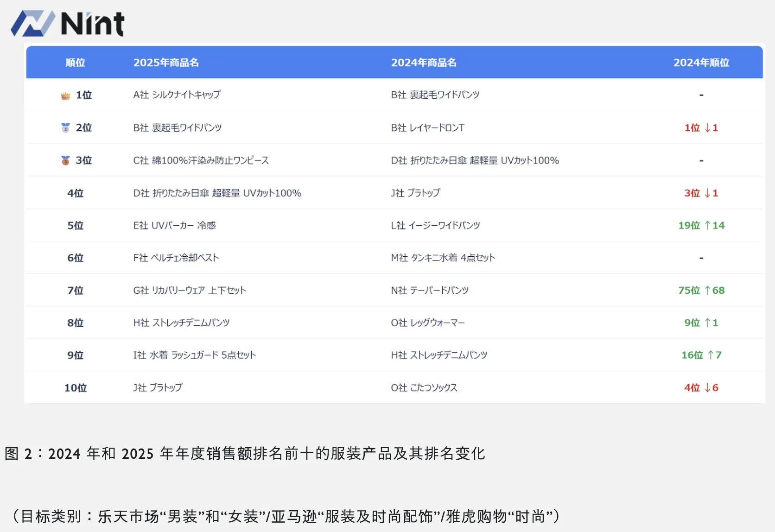
Task: Click H社 ストレッチデニムパンツ in the 2024 column
Action: click(439, 355)
